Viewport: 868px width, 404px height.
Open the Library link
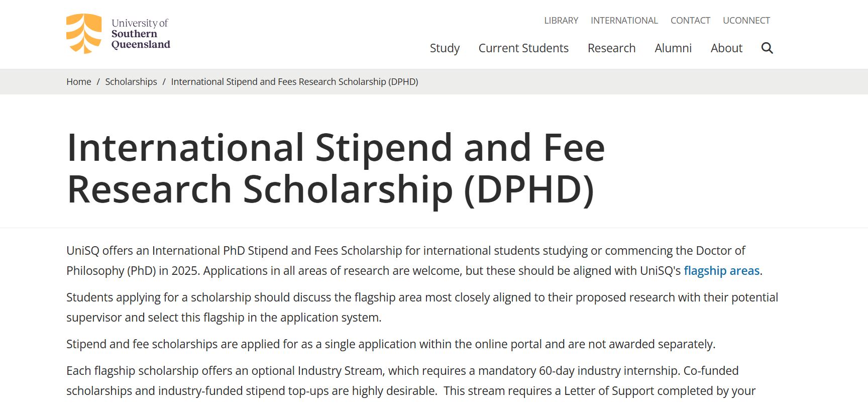[561, 21]
